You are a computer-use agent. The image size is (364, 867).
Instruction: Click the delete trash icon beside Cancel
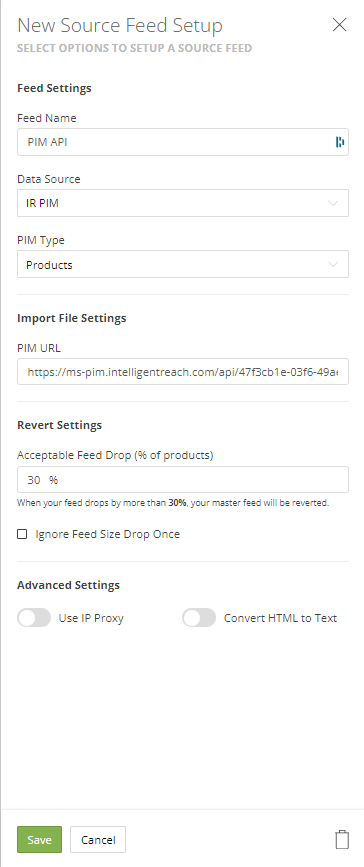pyautogui.click(x=342, y=839)
